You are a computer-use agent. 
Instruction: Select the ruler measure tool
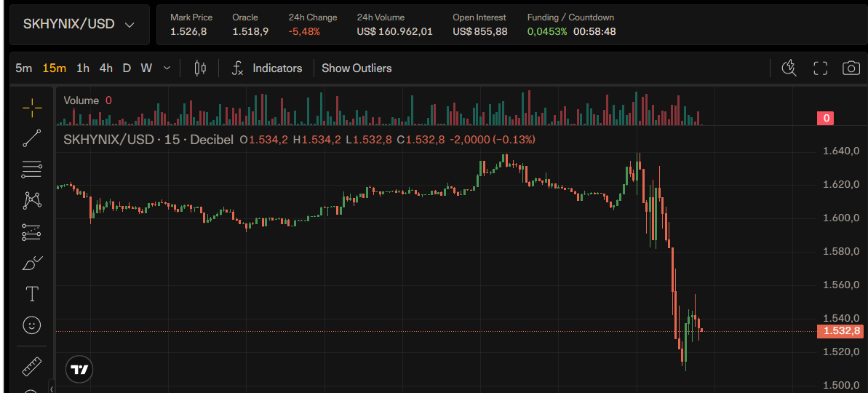32,366
